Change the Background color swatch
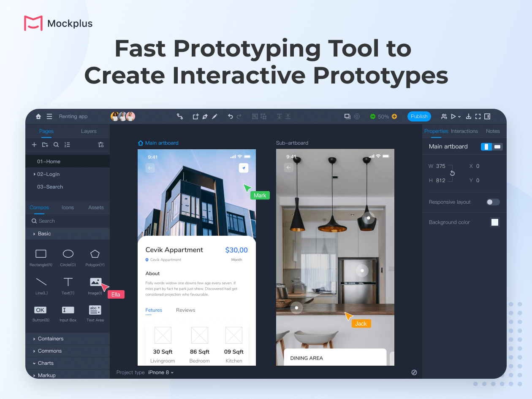The height and width of the screenshot is (399, 532). [x=494, y=222]
